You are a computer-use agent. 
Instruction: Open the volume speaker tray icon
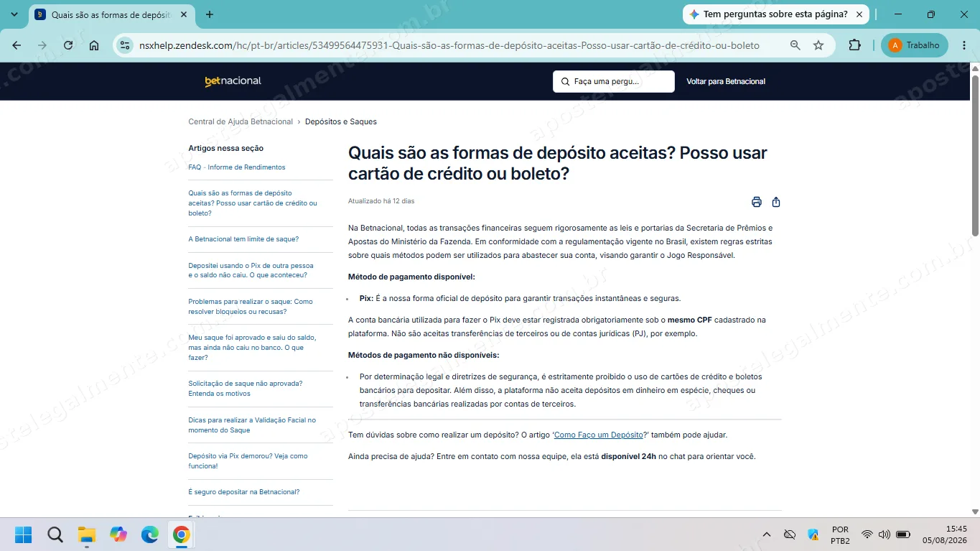coord(885,534)
